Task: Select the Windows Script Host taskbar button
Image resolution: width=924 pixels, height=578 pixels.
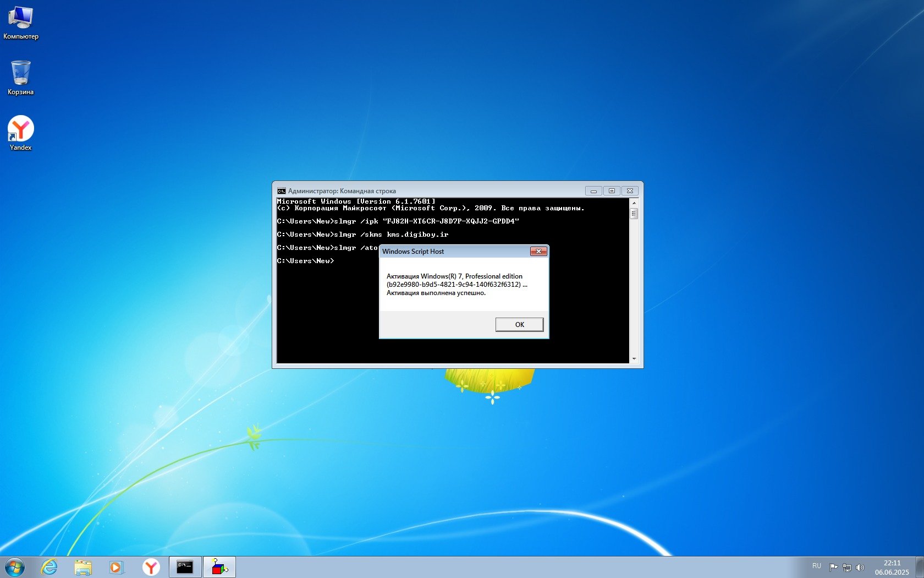Action: tap(219, 567)
